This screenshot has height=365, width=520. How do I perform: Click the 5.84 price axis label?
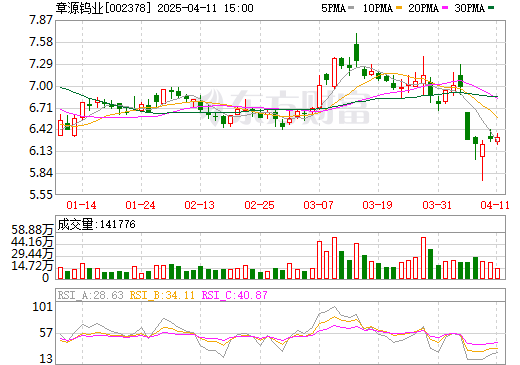tap(41, 173)
